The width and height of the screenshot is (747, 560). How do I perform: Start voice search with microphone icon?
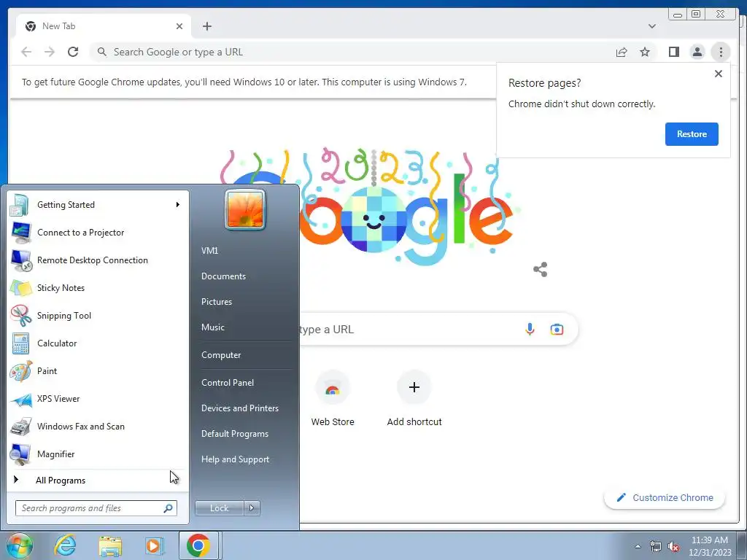(x=530, y=329)
